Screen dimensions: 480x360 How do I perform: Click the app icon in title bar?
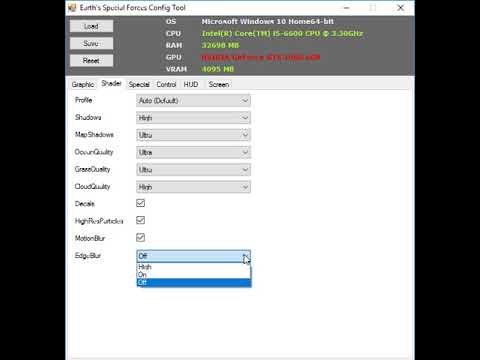[x=72, y=8]
